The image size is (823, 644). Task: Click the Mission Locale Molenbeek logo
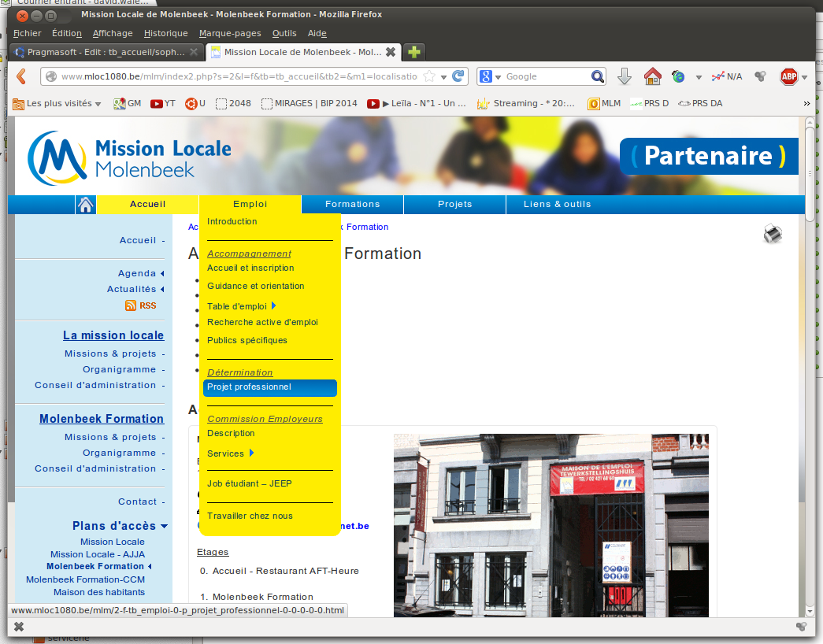(x=129, y=157)
